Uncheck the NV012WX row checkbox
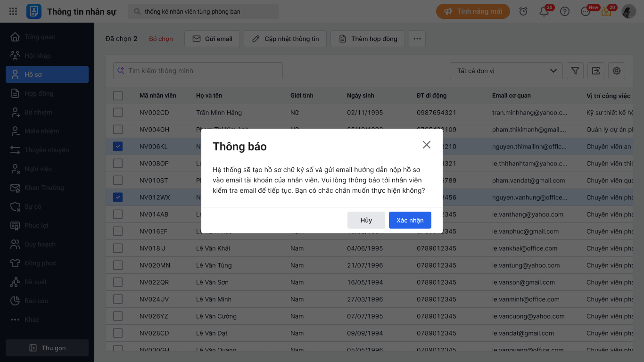 coord(118,197)
